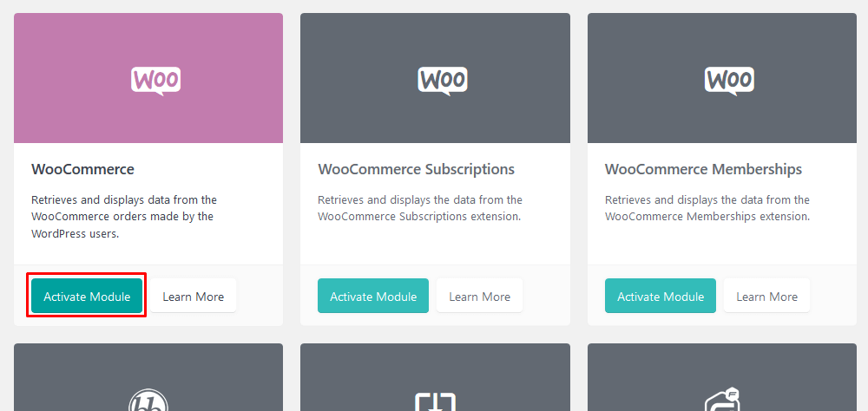Click Woo logo above WooCommerce Memberships
868x411 pixels.
click(x=729, y=81)
